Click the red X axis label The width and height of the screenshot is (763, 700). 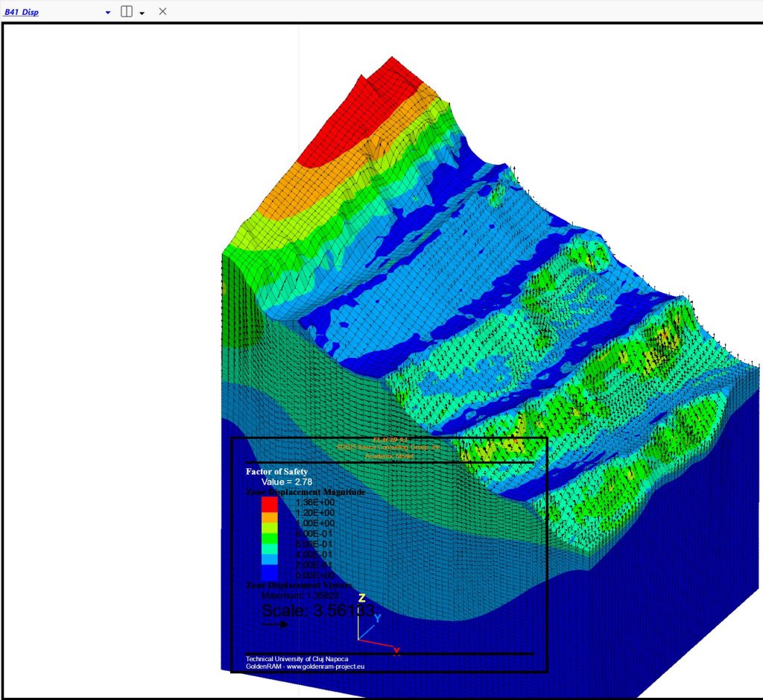click(x=396, y=651)
